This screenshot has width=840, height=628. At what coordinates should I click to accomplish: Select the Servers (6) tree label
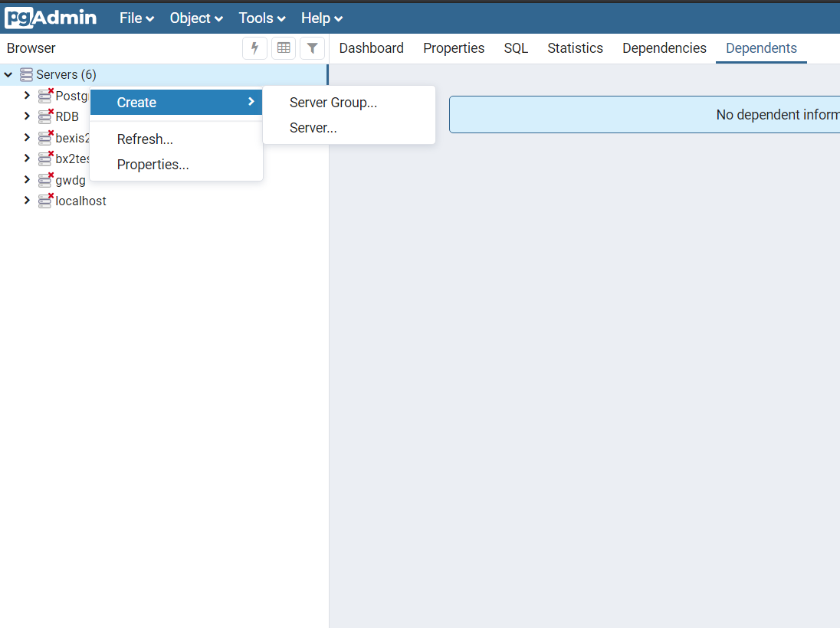click(67, 74)
